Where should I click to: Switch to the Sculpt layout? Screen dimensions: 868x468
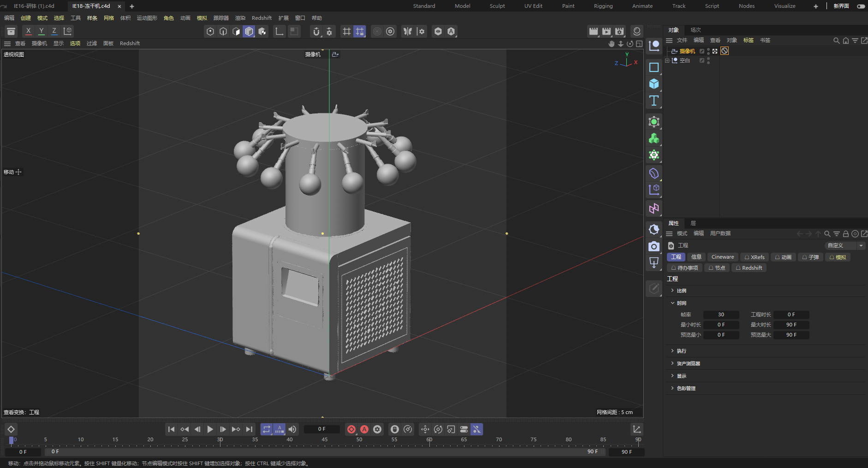point(497,6)
